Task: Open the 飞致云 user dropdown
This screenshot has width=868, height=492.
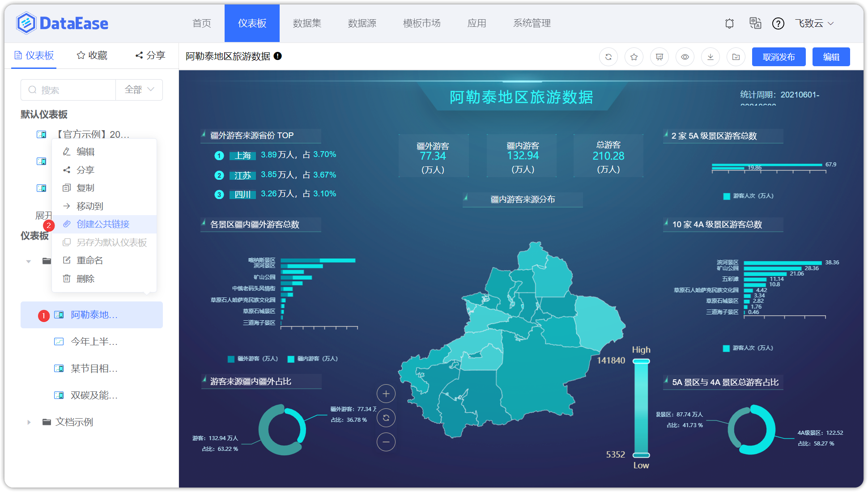Action: click(814, 23)
